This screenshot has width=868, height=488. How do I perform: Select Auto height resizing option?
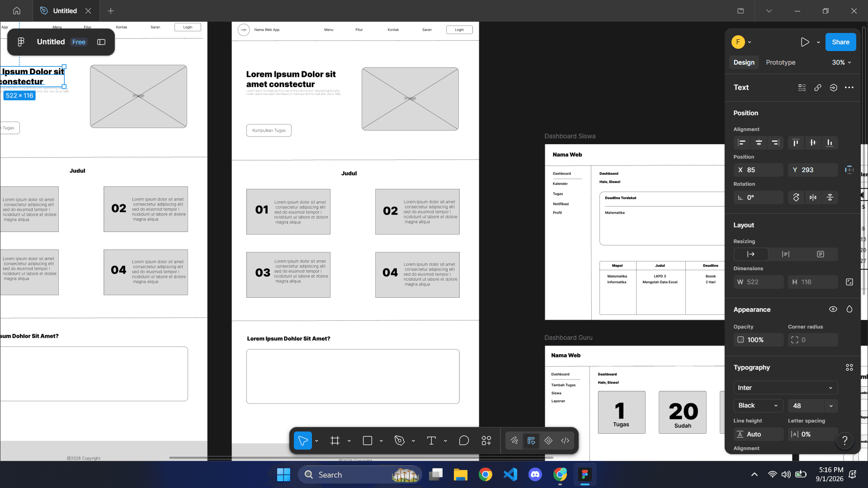[786, 254]
